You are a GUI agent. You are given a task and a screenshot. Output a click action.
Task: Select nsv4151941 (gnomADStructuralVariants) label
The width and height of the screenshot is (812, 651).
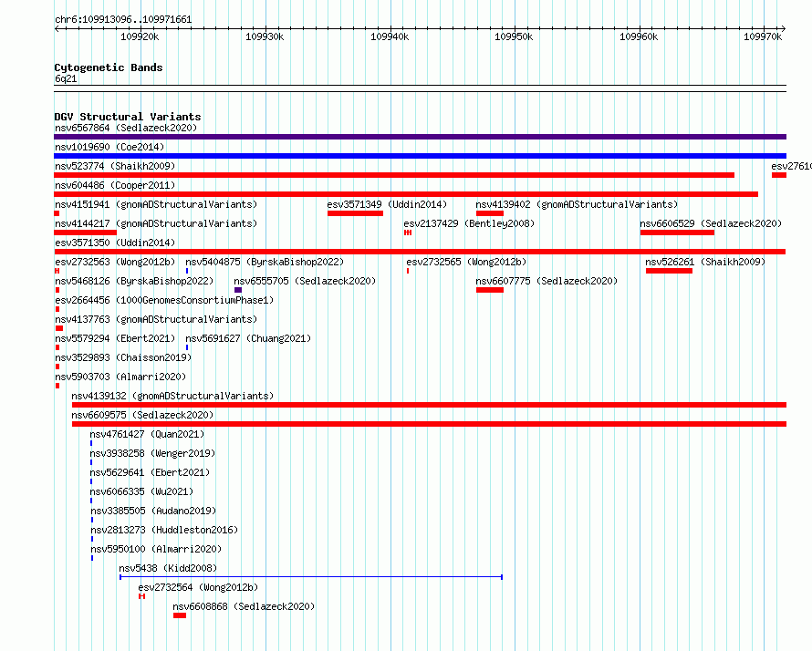(156, 204)
